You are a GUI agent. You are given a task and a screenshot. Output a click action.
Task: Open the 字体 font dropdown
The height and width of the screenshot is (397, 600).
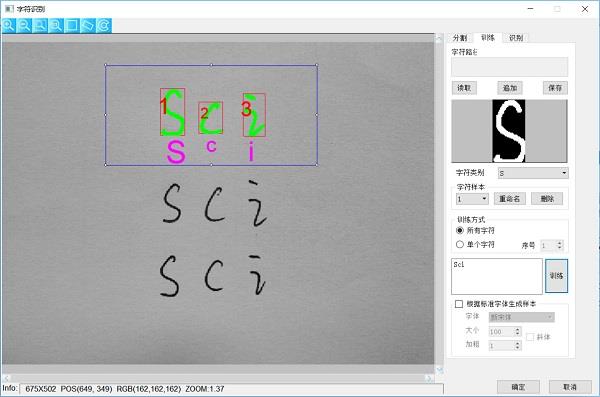coord(521,317)
